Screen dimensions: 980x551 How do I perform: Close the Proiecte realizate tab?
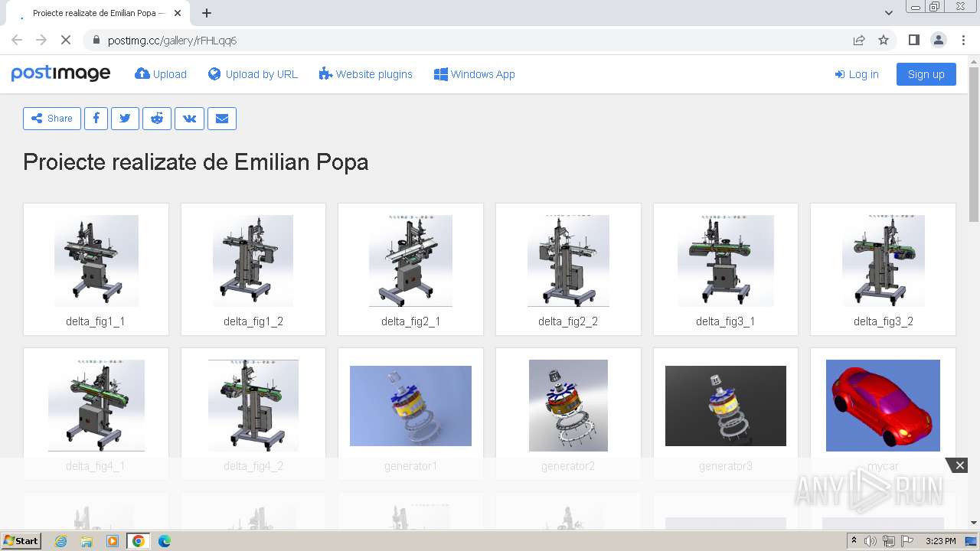[x=178, y=13]
